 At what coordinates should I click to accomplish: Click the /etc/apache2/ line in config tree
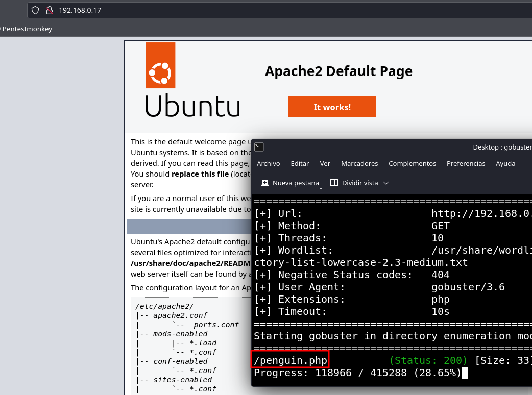(x=164, y=306)
